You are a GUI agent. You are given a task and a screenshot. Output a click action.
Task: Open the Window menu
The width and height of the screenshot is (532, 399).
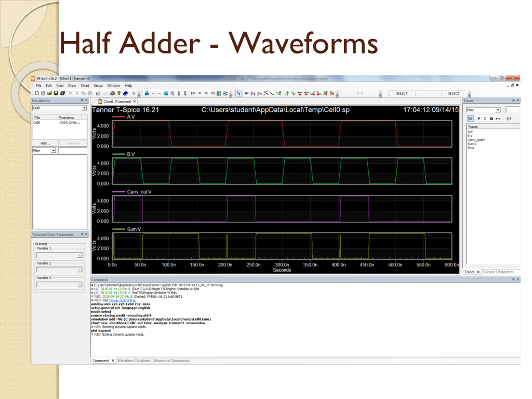[x=113, y=85]
